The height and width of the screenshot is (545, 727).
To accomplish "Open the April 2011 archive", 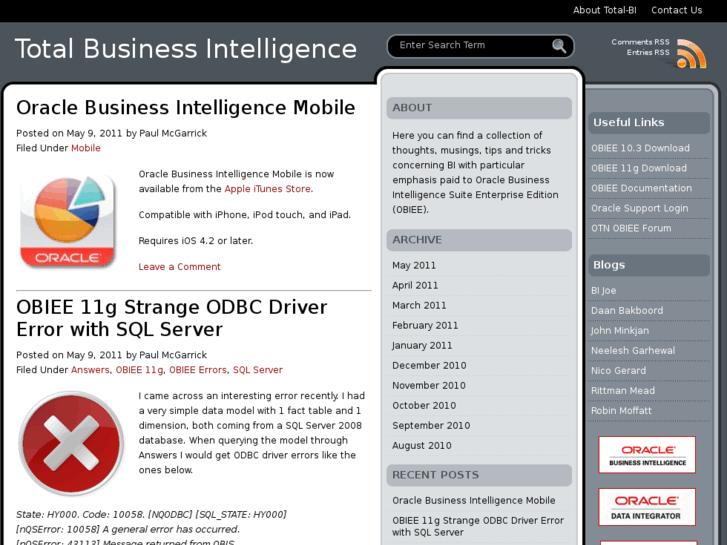I will tap(415, 285).
